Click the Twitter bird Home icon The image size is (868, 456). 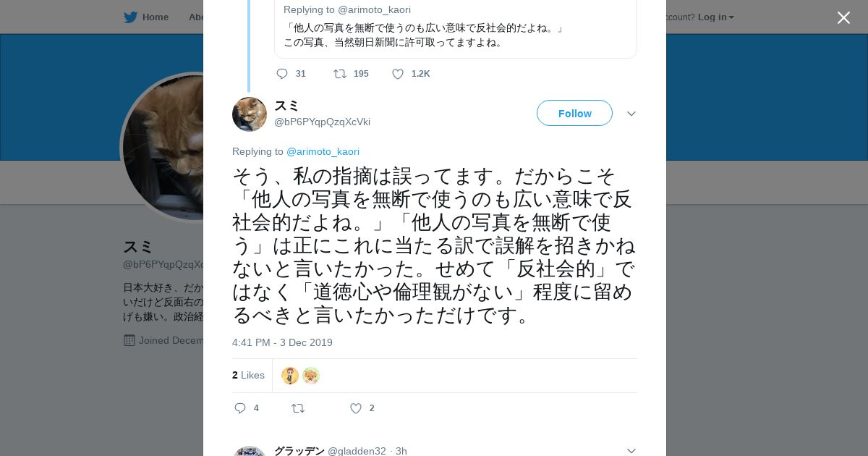130,17
